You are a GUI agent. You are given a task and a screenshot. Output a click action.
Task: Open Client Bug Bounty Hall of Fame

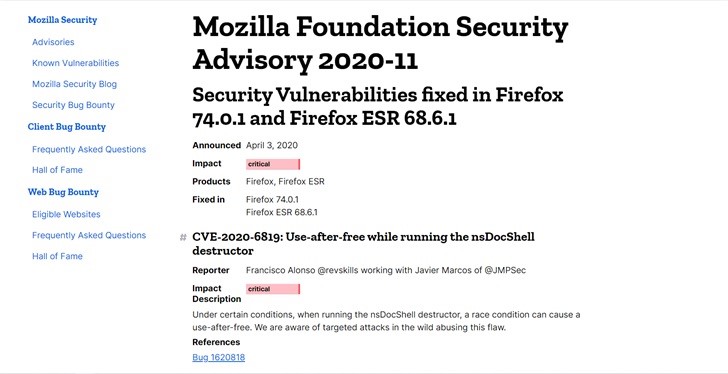click(57, 170)
